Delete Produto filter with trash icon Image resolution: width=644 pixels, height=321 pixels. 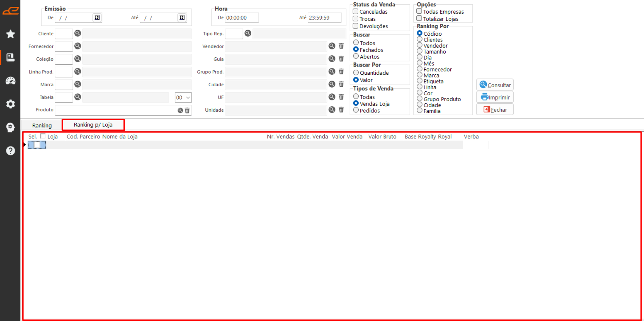click(187, 110)
